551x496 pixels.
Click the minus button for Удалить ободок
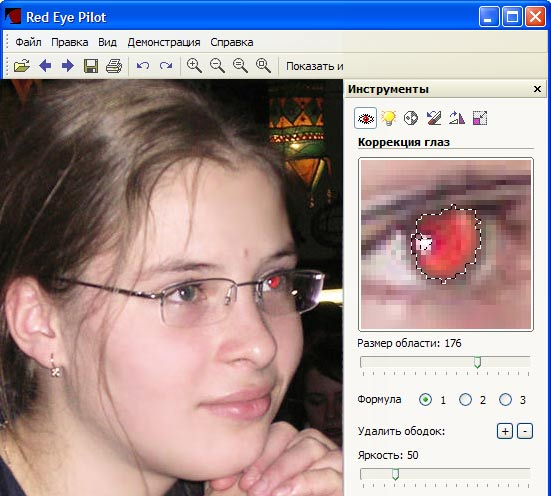point(525,431)
